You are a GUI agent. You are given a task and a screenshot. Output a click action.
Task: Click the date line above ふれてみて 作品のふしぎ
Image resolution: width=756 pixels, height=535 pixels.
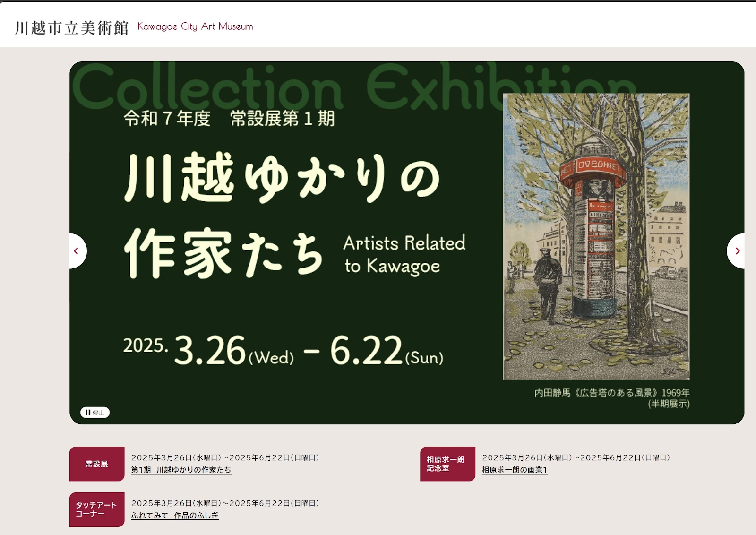(225, 503)
